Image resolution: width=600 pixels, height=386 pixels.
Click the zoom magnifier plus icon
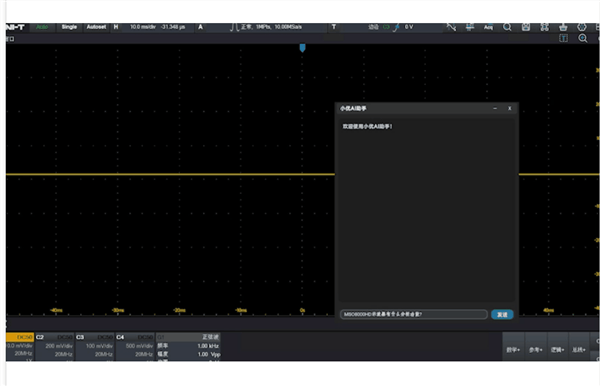coord(583,38)
